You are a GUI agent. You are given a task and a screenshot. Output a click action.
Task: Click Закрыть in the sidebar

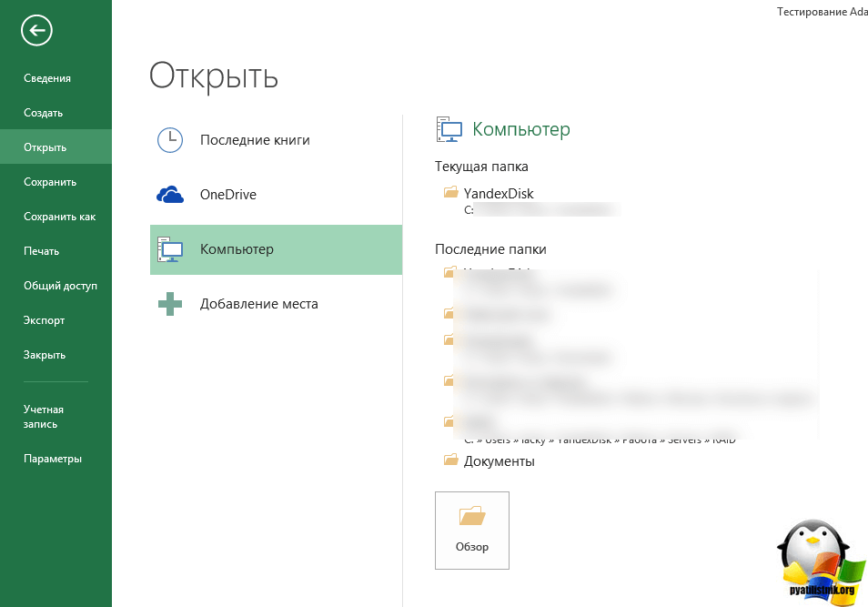45,354
